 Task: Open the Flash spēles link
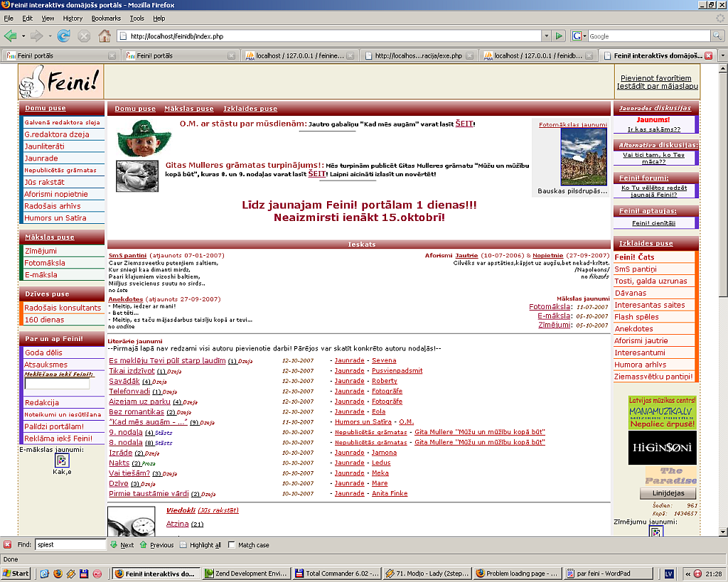(x=636, y=317)
